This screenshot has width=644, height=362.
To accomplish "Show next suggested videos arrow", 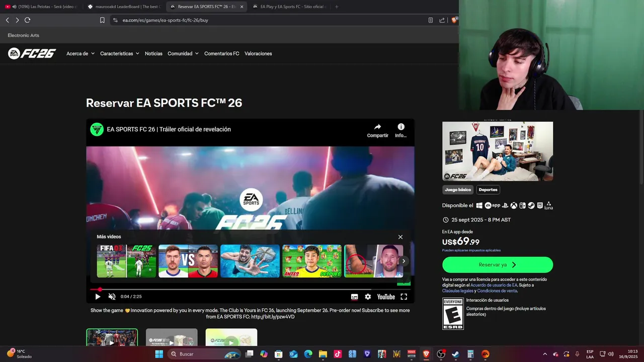I will [x=404, y=261].
